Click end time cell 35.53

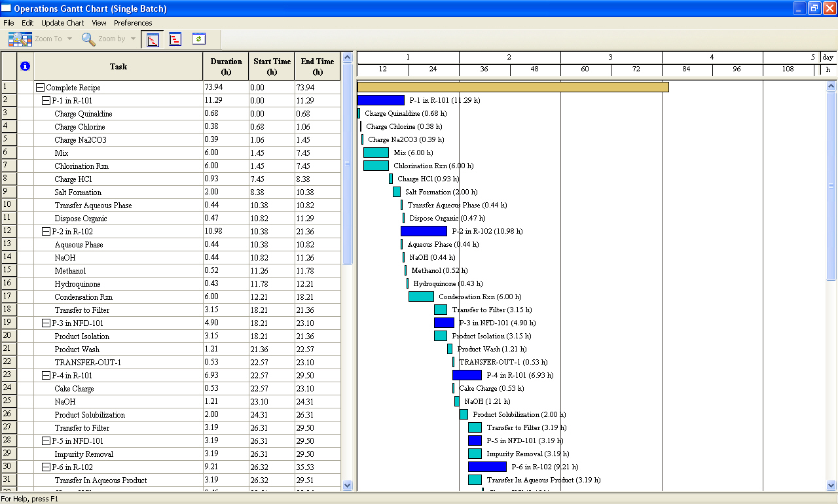[x=318, y=467]
